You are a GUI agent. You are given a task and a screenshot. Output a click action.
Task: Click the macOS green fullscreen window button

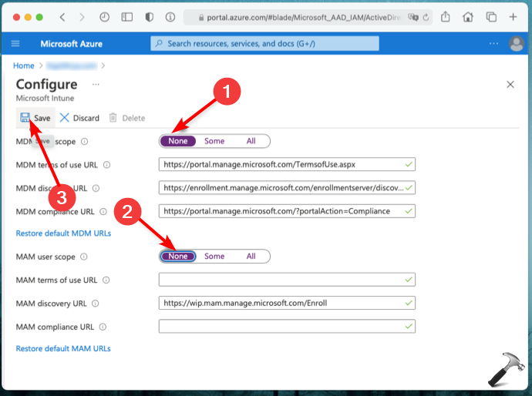tap(39, 17)
